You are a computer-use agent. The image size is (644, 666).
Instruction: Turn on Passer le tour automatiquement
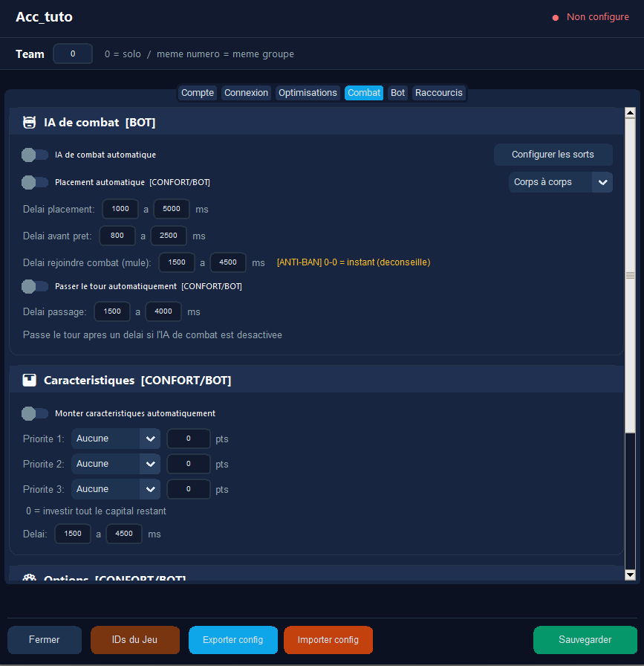pos(35,286)
